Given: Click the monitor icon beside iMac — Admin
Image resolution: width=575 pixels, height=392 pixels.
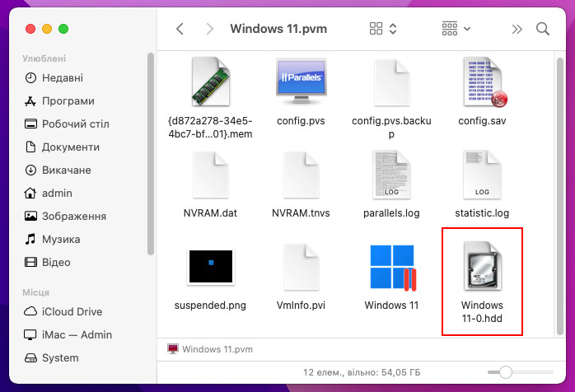Looking at the screenshot, I should [30, 335].
